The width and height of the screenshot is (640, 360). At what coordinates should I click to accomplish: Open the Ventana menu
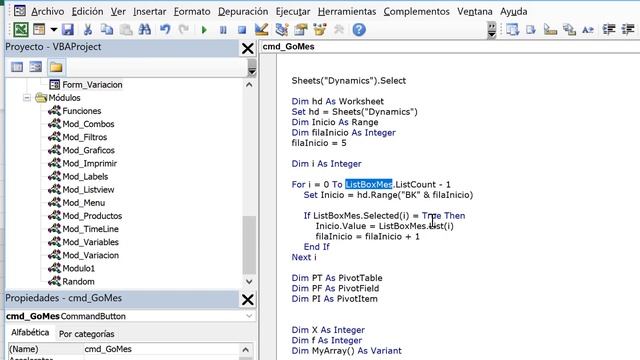(475, 11)
